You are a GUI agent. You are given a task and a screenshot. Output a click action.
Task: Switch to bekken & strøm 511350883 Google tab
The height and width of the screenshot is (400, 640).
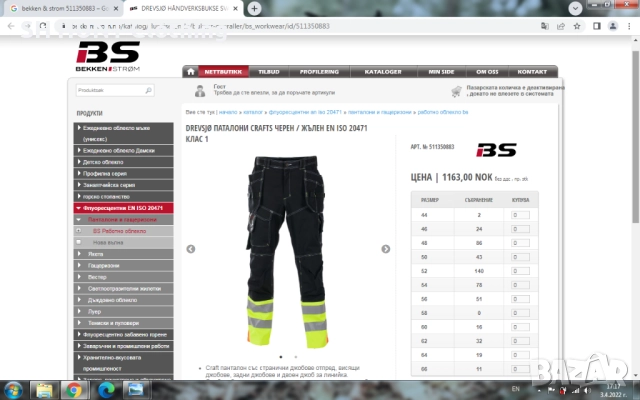tap(62, 9)
